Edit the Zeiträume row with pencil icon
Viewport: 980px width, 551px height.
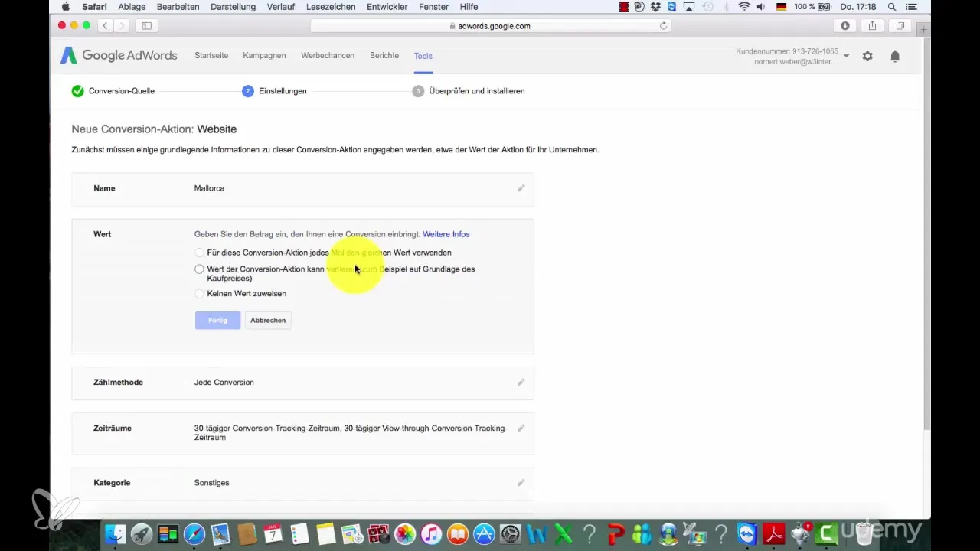coord(521,428)
